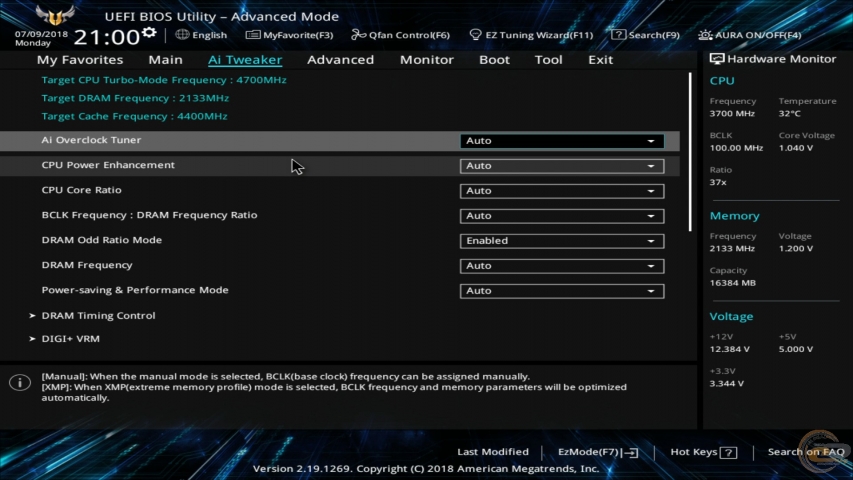Switch to the Main tab
This screenshot has width=853, height=480.
click(165, 60)
